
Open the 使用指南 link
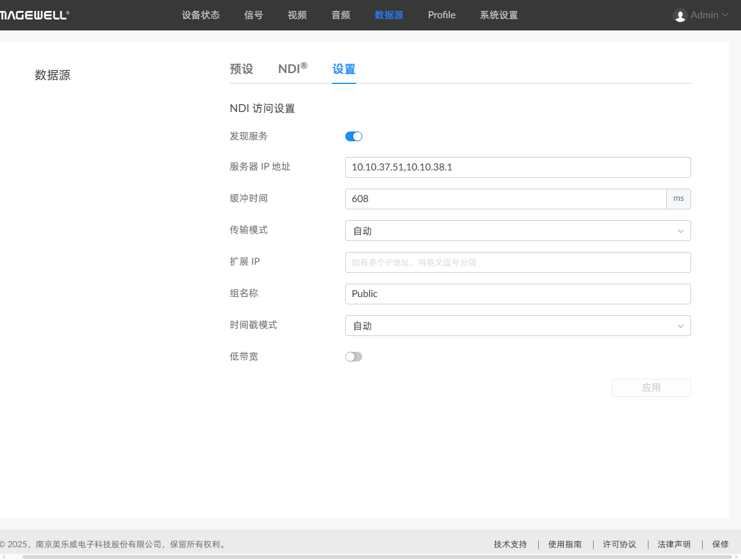coord(564,544)
